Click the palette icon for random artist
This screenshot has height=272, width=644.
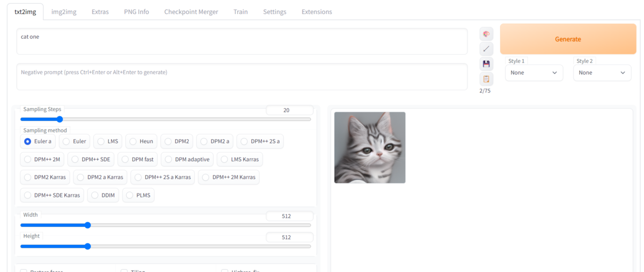[486, 34]
